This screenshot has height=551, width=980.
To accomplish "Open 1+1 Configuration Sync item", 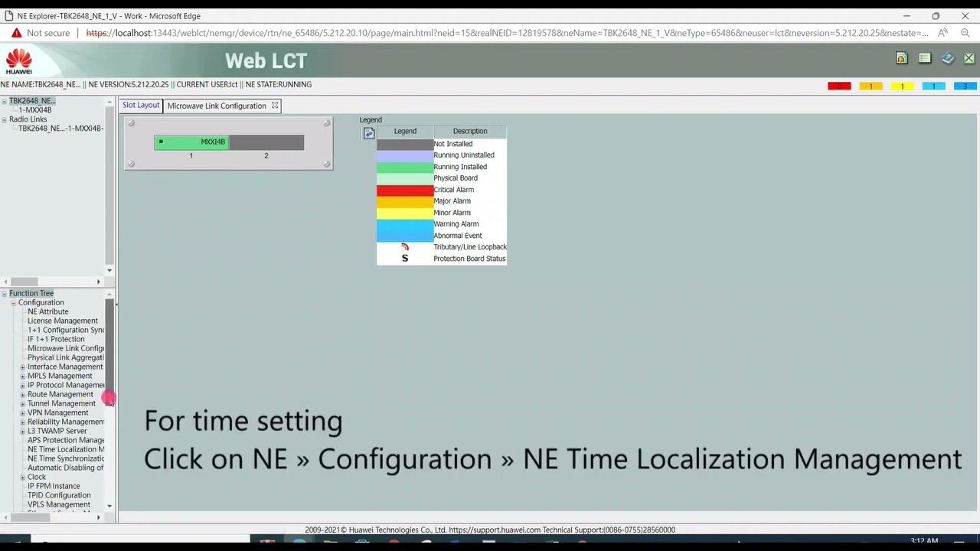I will click(66, 330).
